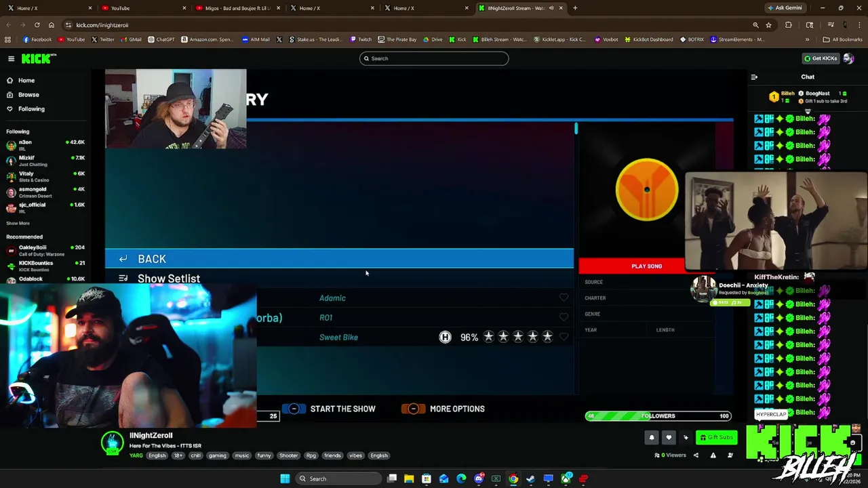868x488 pixels.
Task: Bookmark this page with star icon
Action: coord(768,25)
